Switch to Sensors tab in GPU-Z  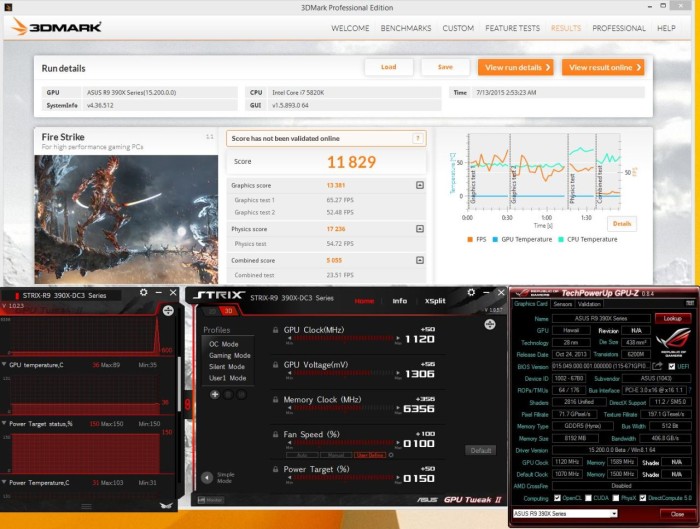[x=562, y=304]
